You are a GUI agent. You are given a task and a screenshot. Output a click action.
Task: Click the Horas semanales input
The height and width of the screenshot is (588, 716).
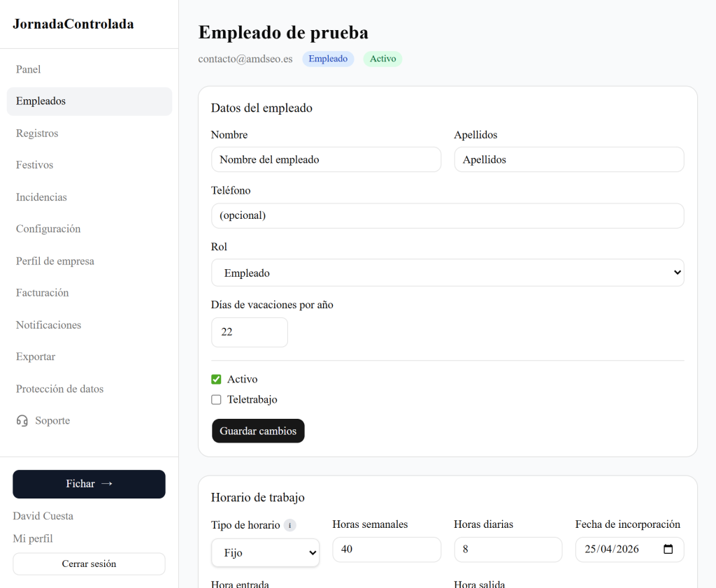(x=387, y=550)
